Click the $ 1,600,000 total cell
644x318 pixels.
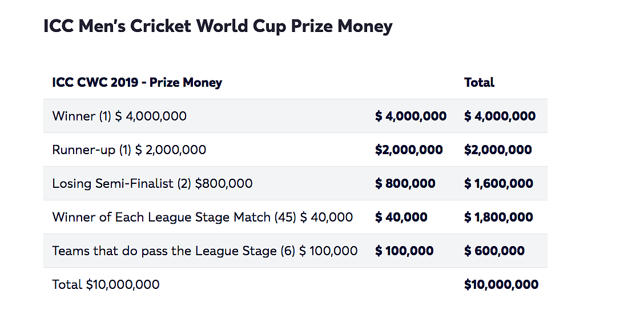[x=498, y=184]
